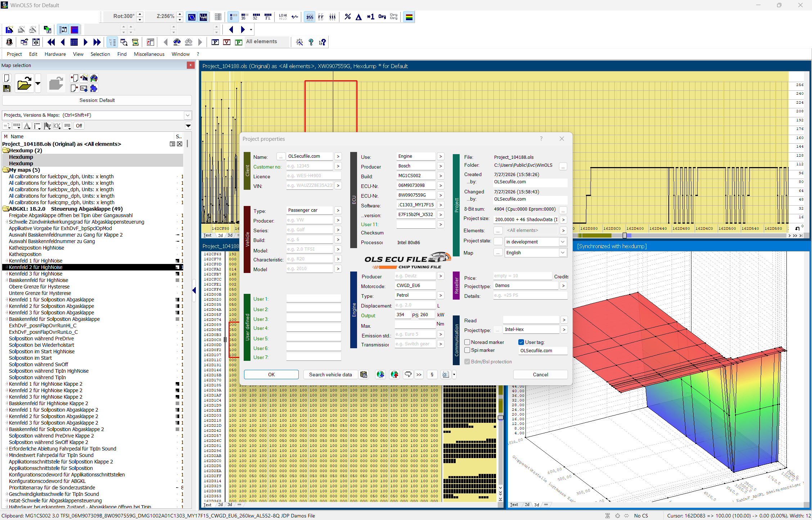The image size is (812, 520).
Task: Click the delta difference triangle icon
Action: coord(359,17)
